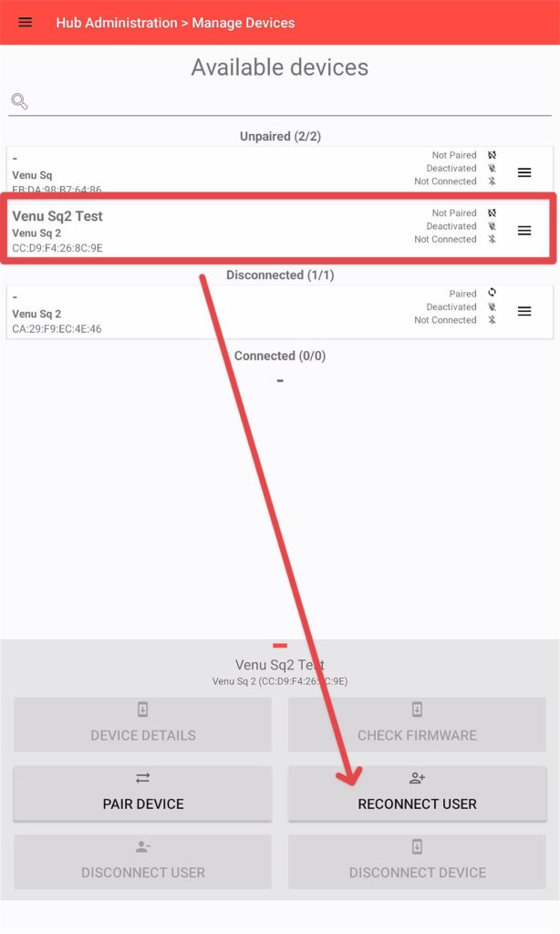Screen dimensions: 560x934
Task: Click the magnifying glass search icon
Action: (x=19, y=101)
